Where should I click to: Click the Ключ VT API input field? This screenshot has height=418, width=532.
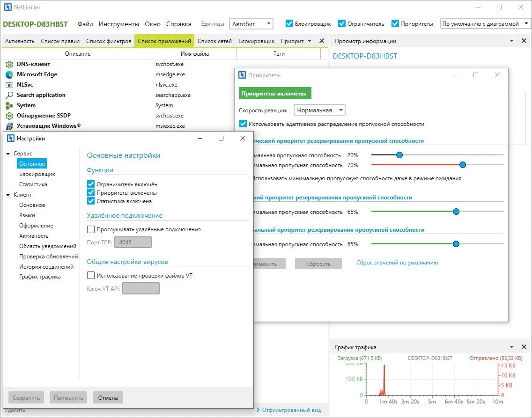[141, 288]
